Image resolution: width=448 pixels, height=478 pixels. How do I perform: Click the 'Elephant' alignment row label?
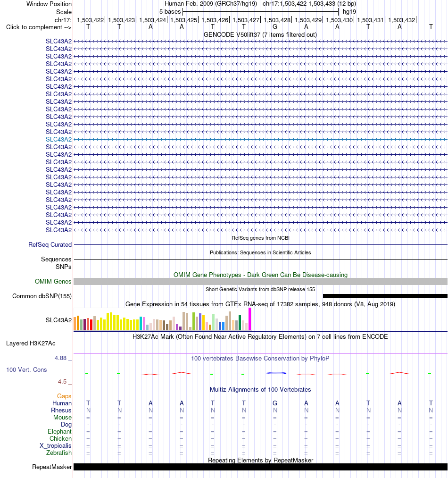(x=59, y=431)
